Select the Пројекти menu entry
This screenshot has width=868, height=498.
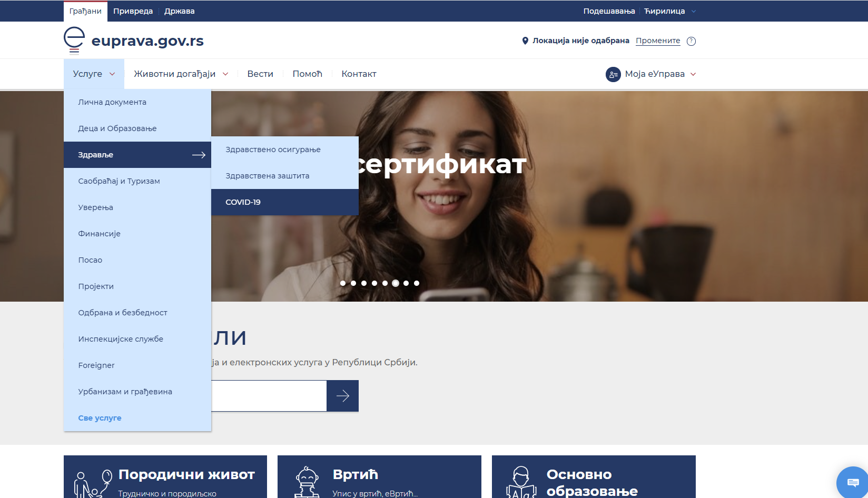point(137,286)
